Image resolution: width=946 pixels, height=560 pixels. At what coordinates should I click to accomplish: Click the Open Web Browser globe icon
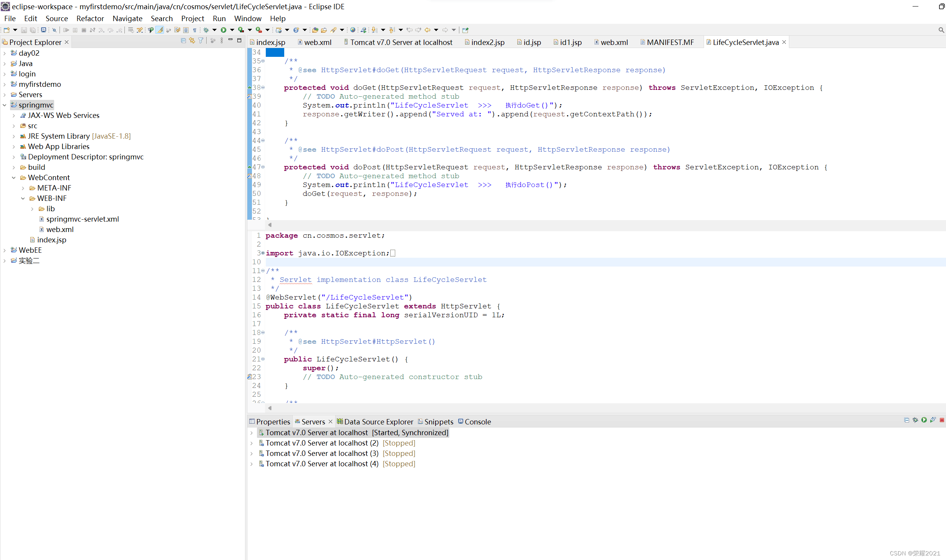pos(353,30)
